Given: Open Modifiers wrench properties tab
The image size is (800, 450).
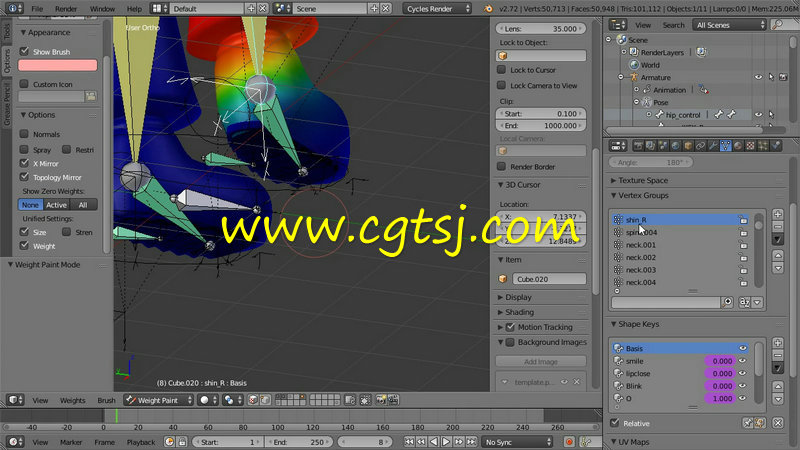Looking at the screenshot, I should tap(713, 146).
